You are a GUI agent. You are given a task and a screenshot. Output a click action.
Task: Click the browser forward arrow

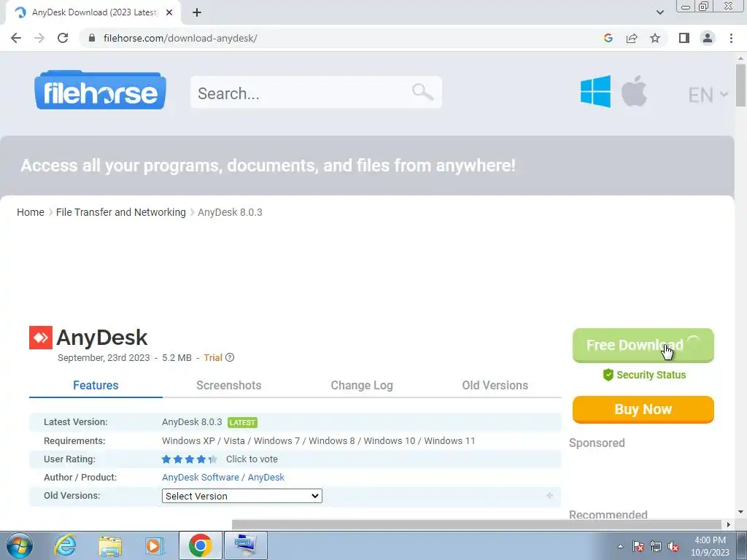39,38
